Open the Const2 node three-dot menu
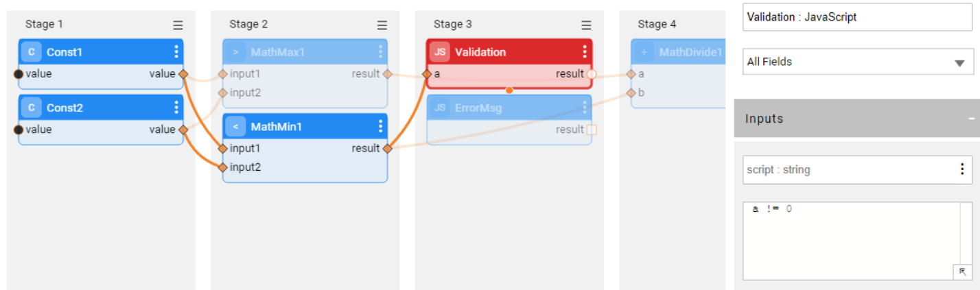The width and height of the screenshot is (980, 290). coord(176,108)
